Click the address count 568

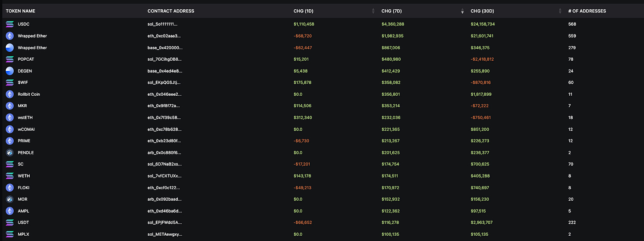pos(572,24)
